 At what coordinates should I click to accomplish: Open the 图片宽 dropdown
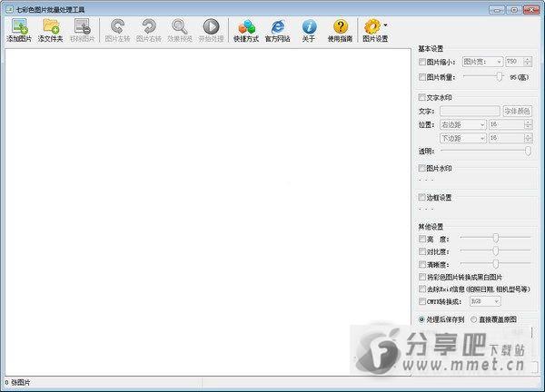coord(482,62)
